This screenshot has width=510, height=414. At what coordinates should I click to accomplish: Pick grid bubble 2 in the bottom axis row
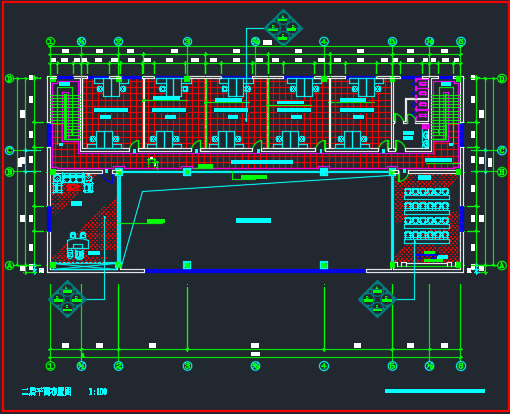[x=118, y=366]
